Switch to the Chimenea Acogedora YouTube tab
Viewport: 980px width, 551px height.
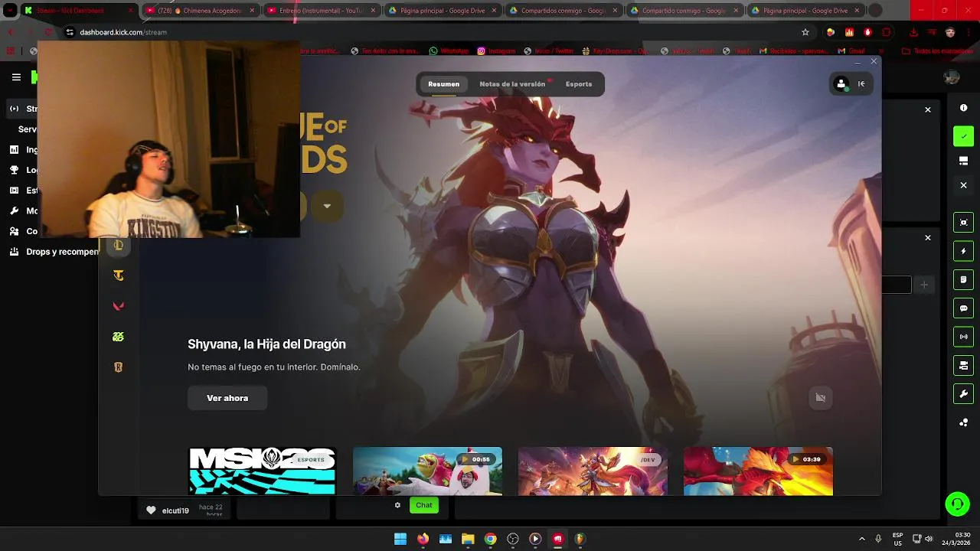coord(199,11)
